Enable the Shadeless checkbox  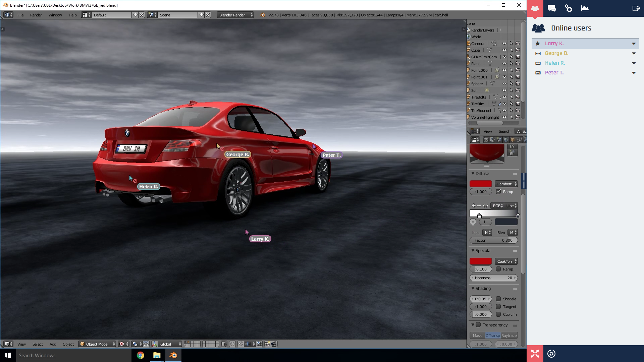click(x=498, y=299)
